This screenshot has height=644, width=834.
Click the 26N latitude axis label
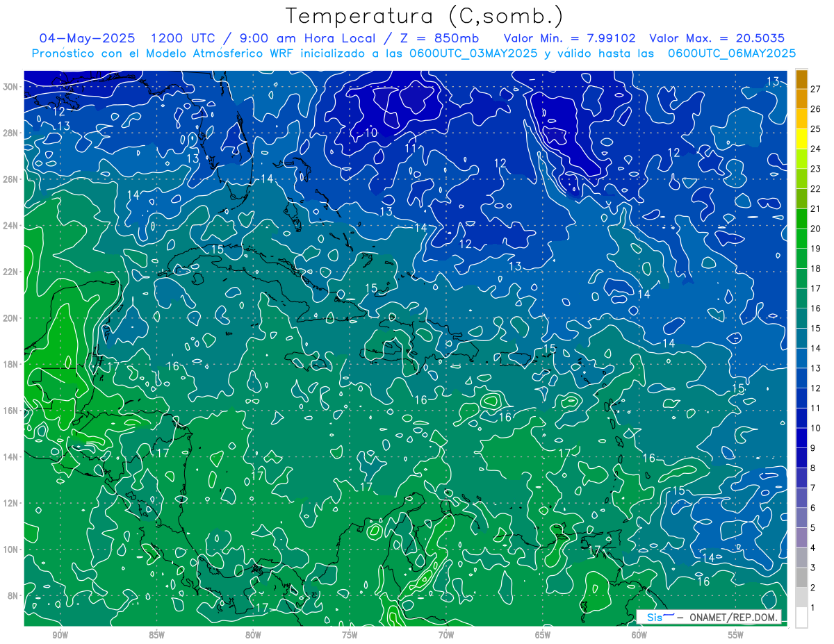click(10, 179)
